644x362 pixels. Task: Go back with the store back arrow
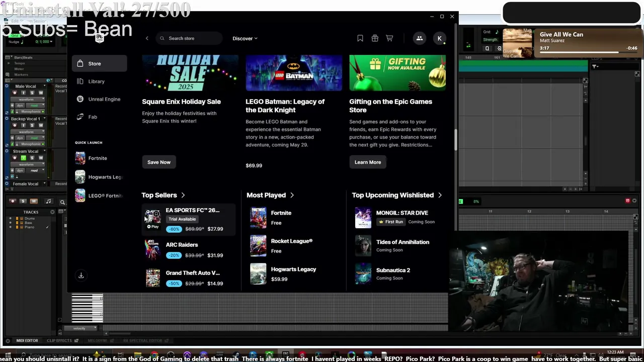point(147,38)
